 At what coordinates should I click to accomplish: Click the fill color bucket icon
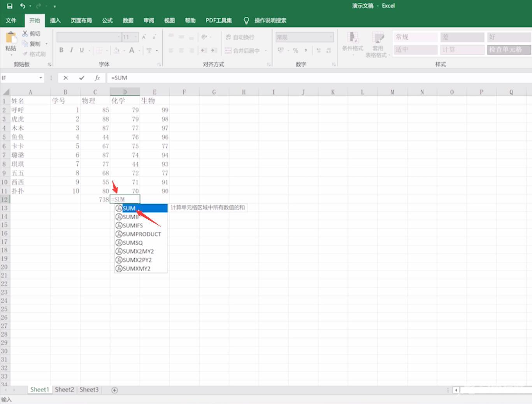[116, 50]
